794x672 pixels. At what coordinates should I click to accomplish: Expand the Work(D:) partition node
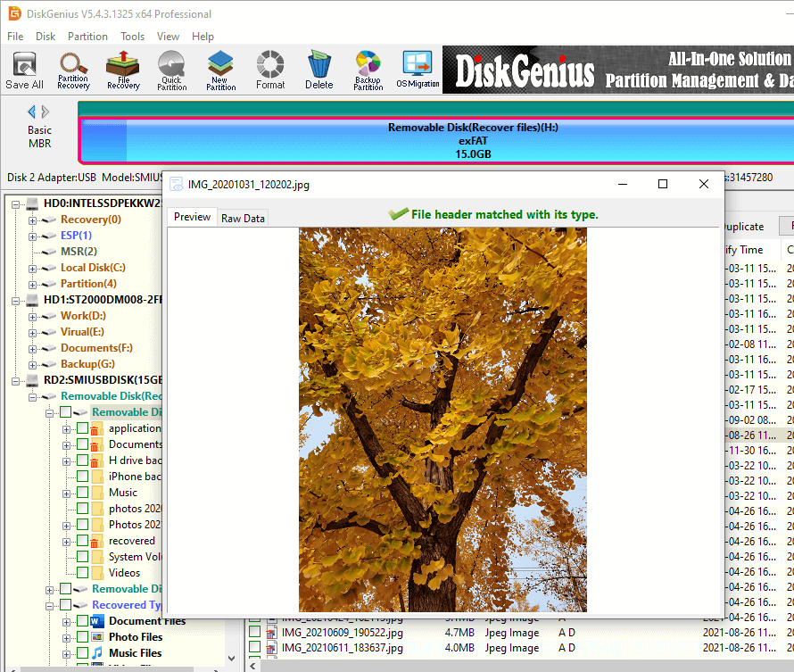[x=33, y=316]
